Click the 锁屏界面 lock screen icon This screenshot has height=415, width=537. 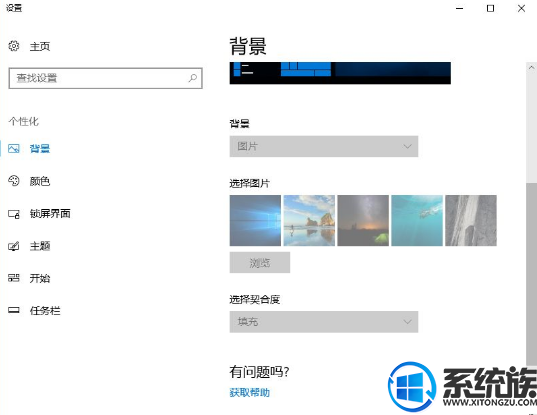(x=14, y=214)
